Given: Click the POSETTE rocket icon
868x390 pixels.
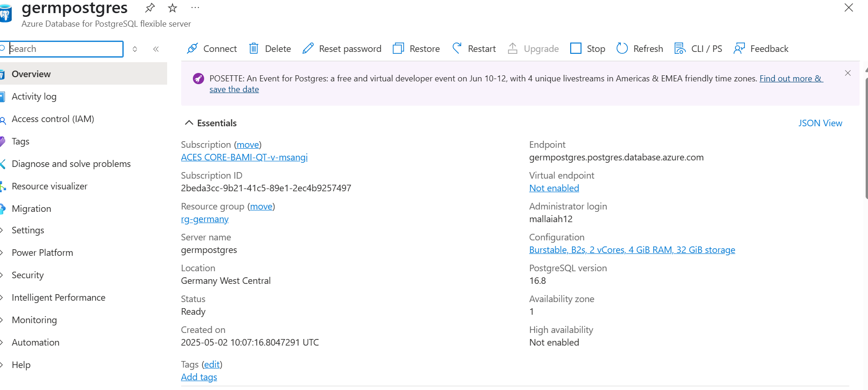Looking at the screenshot, I should pyautogui.click(x=199, y=79).
